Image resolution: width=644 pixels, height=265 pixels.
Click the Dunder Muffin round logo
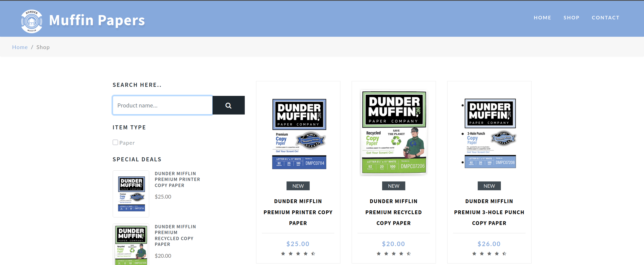click(x=32, y=21)
